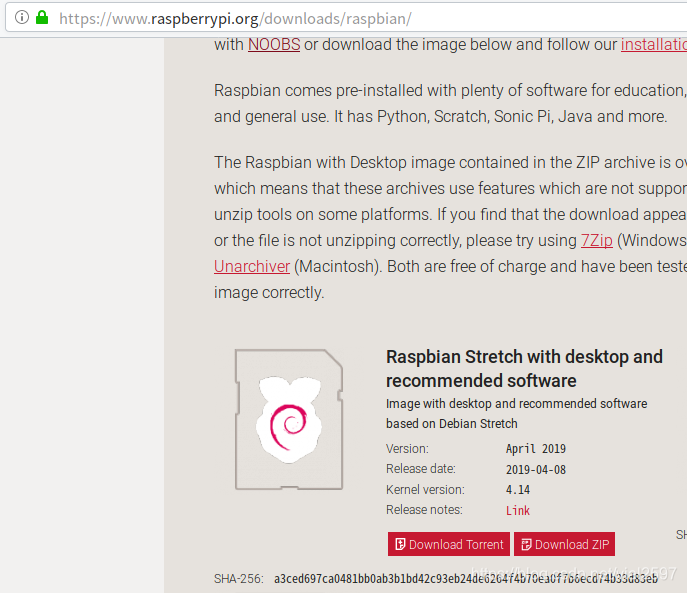The width and height of the screenshot is (687, 593).
Task: Click the 'image correctly.' paragraph ending text
Action: point(269,293)
